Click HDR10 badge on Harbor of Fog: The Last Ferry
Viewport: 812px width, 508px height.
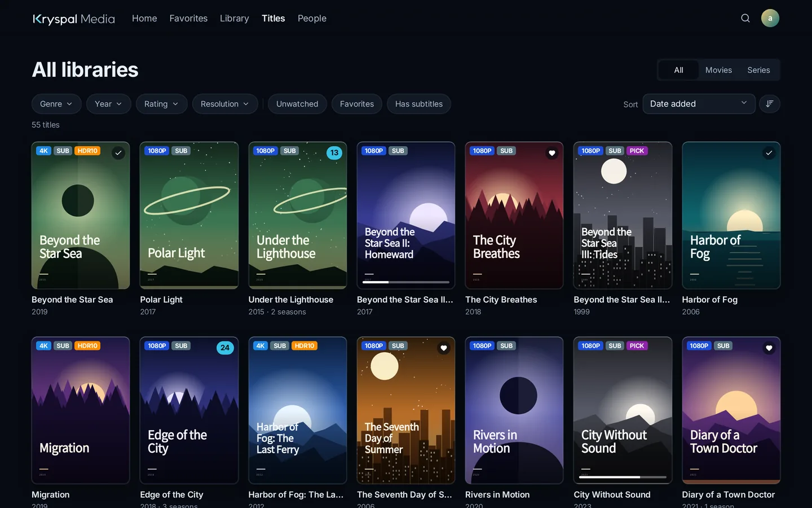coord(304,345)
